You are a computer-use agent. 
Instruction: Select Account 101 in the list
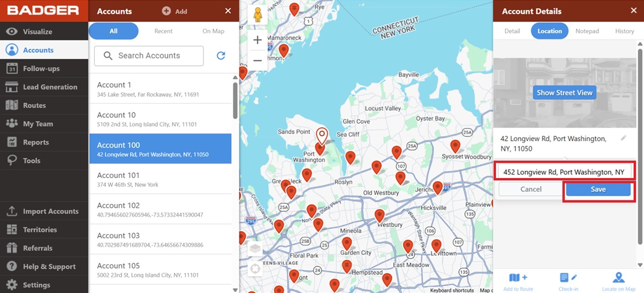coord(160,179)
